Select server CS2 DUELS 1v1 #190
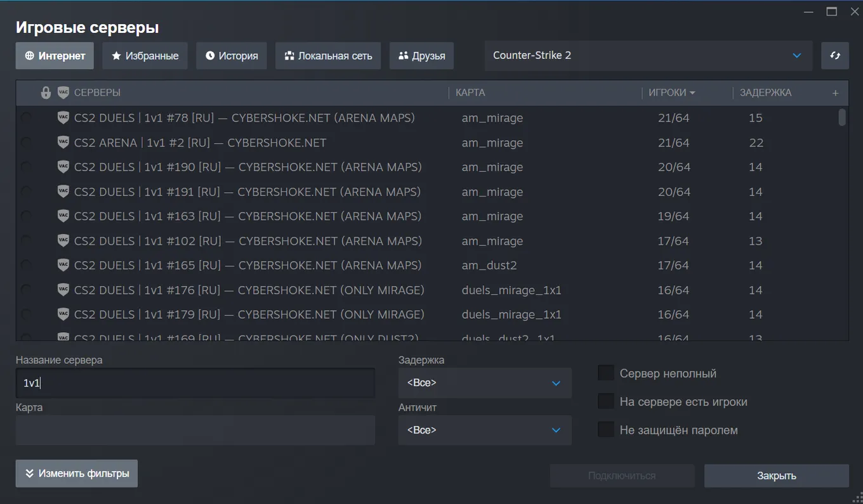Image resolution: width=863 pixels, height=504 pixels. (431, 167)
